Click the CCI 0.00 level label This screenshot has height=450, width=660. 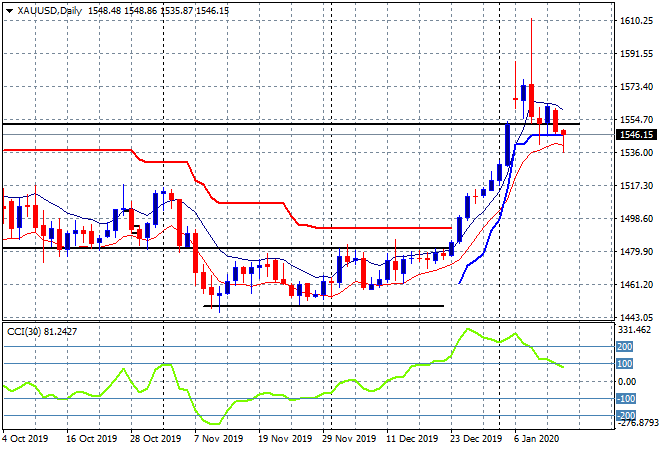pyautogui.click(x=627, y=381)
